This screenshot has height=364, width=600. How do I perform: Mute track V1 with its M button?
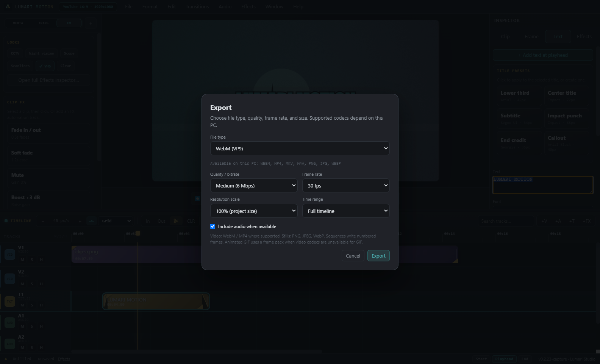tap(22, 260)
